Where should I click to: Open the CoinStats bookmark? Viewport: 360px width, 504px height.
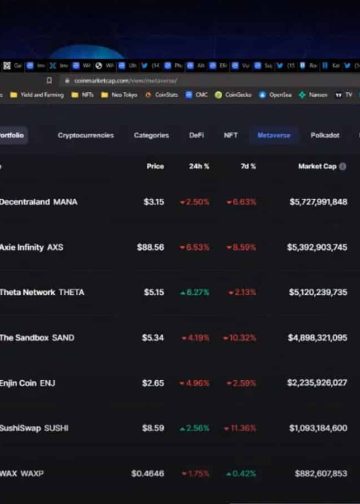[x=162, y=95]
